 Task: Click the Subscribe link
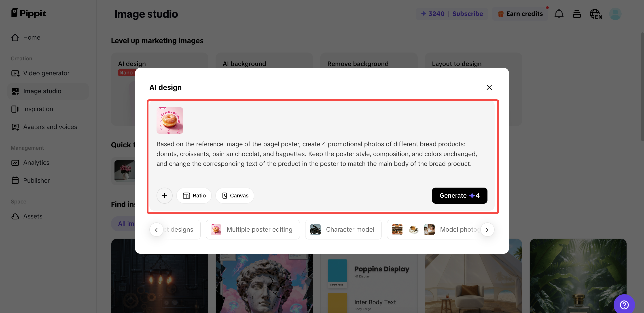pos(468,14)
